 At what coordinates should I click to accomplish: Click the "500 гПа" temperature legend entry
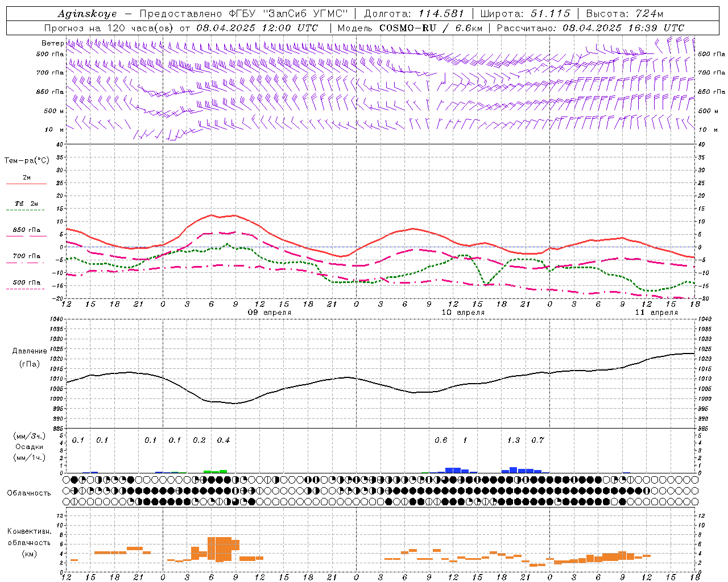(x=27, y=282)
